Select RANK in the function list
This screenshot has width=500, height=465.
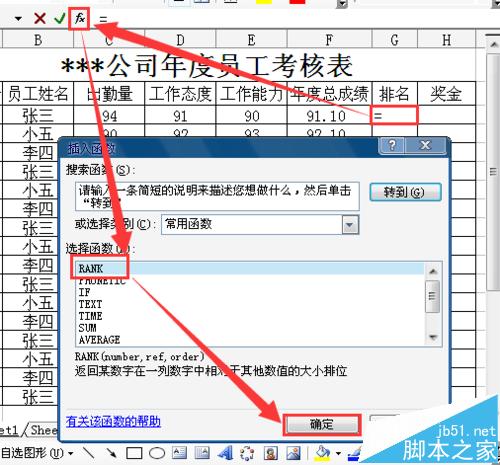[x=249, y=268]
